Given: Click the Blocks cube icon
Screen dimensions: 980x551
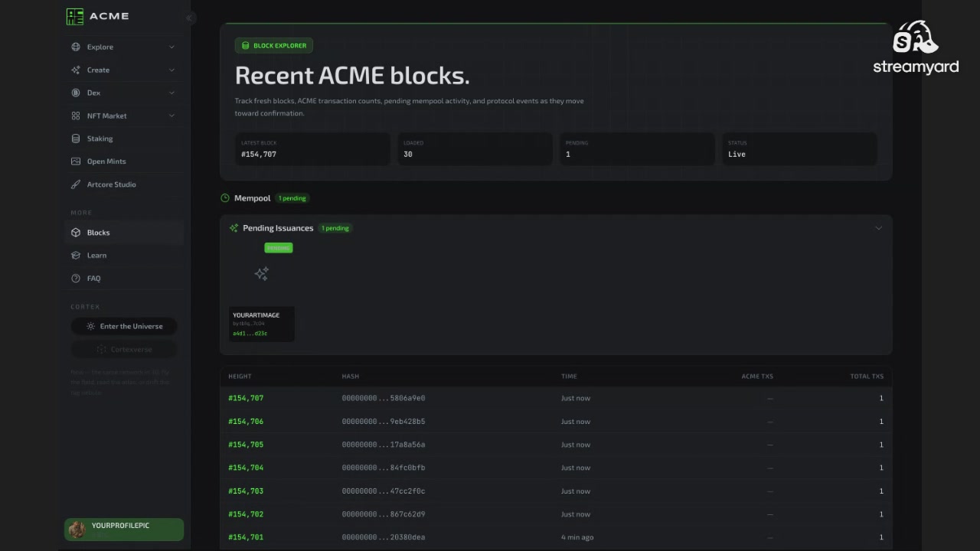Looking at the screenshot, I should click(76, 233).
